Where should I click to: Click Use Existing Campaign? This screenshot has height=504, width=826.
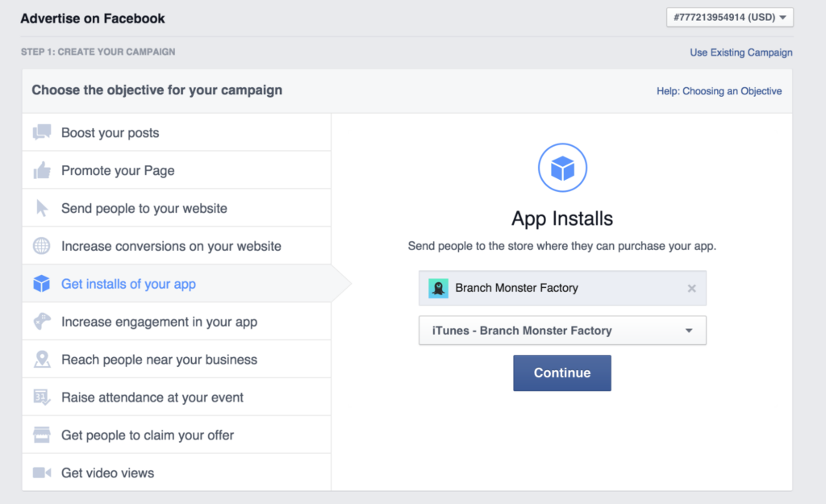740,52
